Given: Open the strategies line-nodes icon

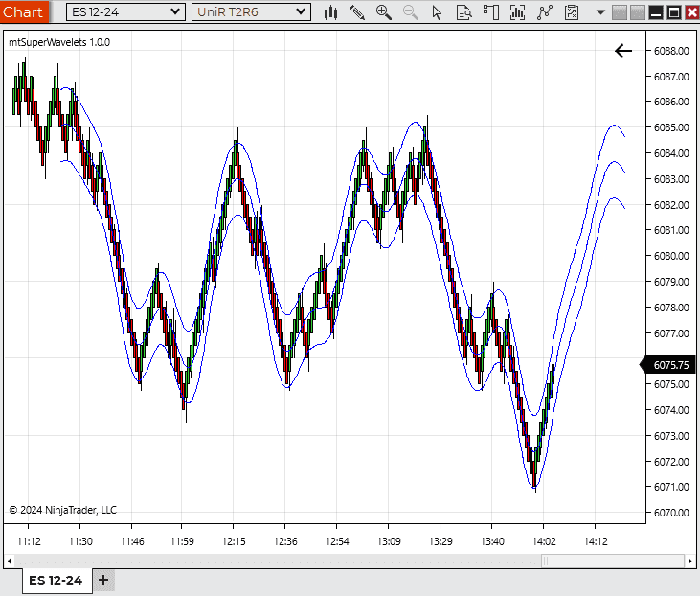Looking at the screenshot, I should pos(545,12).
